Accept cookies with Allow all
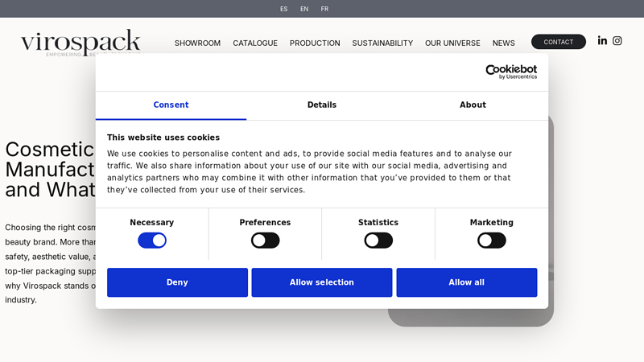Viewport: 644px width, 362px height. [x=466, y=282]
